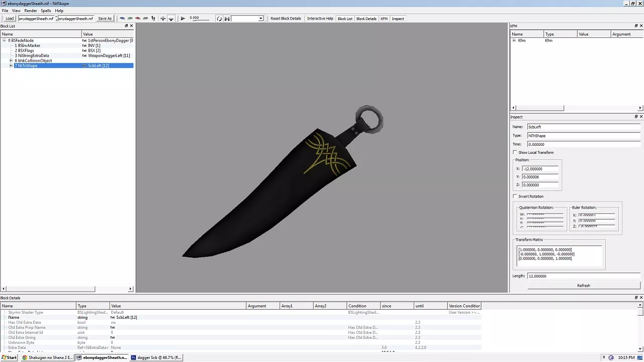644x362 pixels.
Task: Select the 1 BSInvMarker row
Action: pos(66,45)
